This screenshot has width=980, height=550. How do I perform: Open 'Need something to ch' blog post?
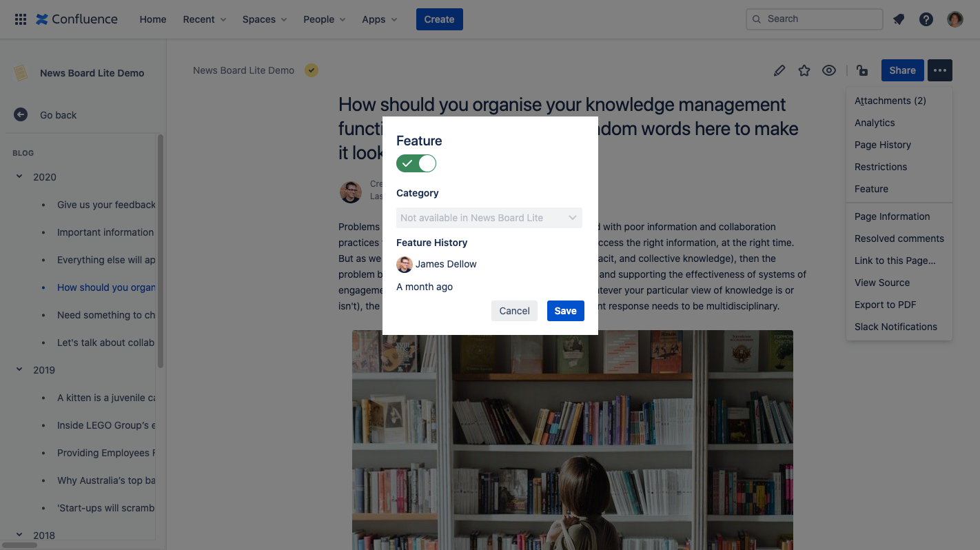(106, 315)
